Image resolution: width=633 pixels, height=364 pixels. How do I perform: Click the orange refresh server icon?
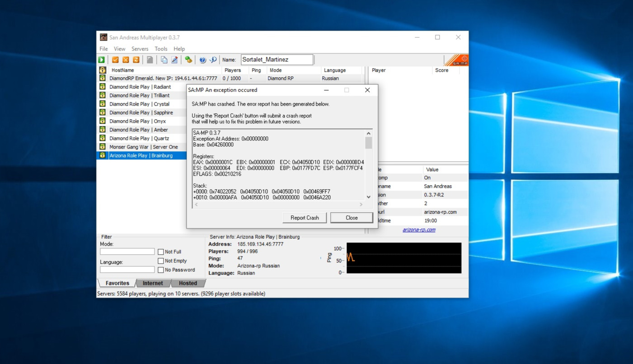[136, 60]
